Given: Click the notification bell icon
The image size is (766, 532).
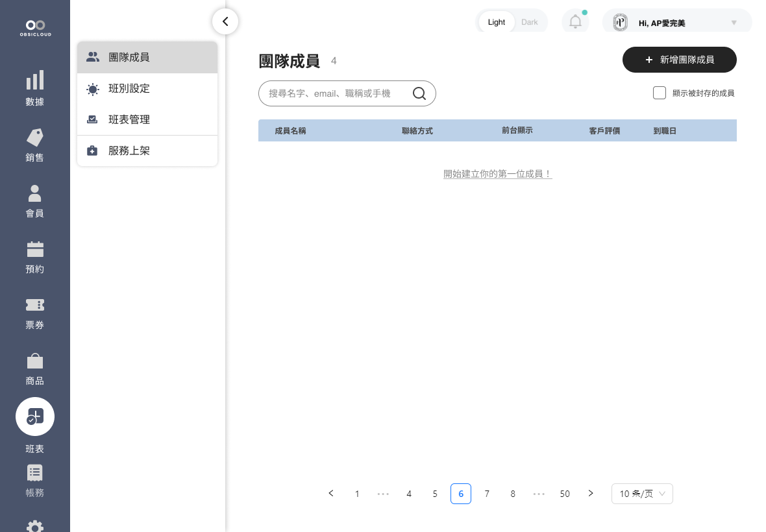Looking at the screenshot, I should (575, 21).
